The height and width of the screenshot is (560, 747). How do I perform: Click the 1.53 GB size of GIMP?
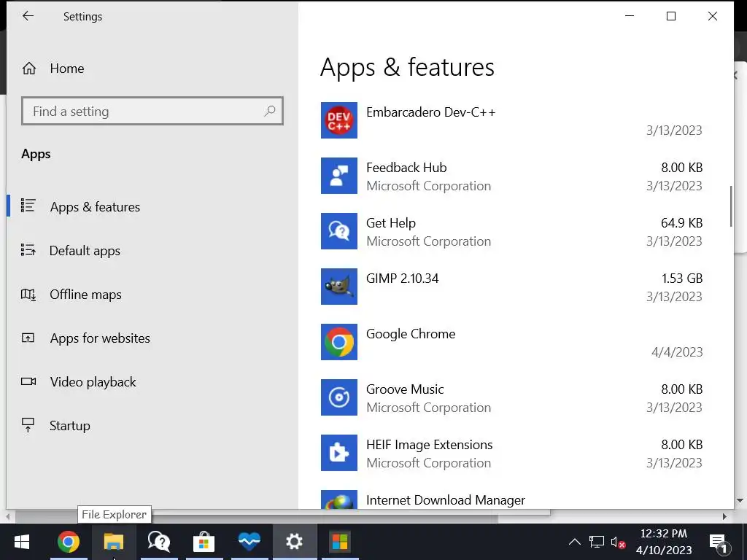(x=682, y=278)
